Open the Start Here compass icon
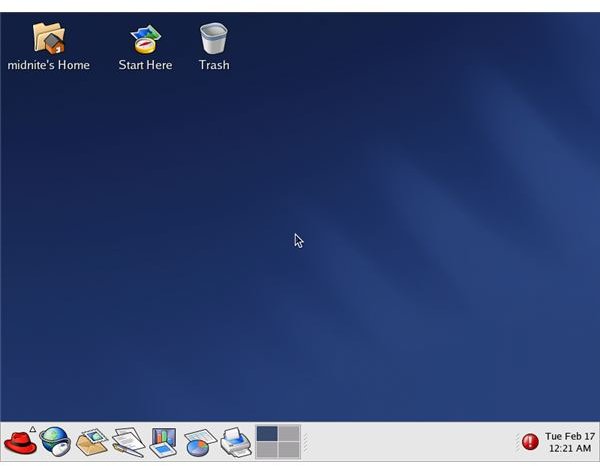Screen dimensions: 600x466 145,39
